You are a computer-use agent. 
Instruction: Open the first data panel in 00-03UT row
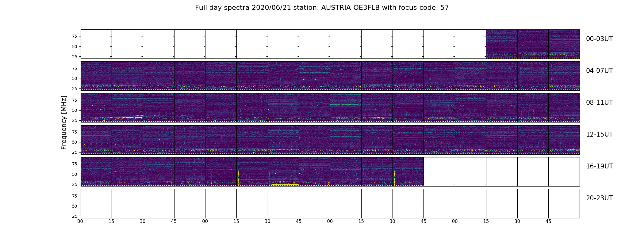pos(501,44)
